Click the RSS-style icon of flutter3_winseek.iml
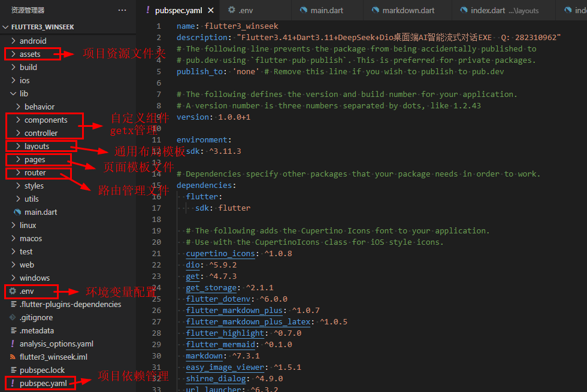Image resolution: width=587 pixels, height=392 pixels. pyautogui.click(x=13, y=357)
